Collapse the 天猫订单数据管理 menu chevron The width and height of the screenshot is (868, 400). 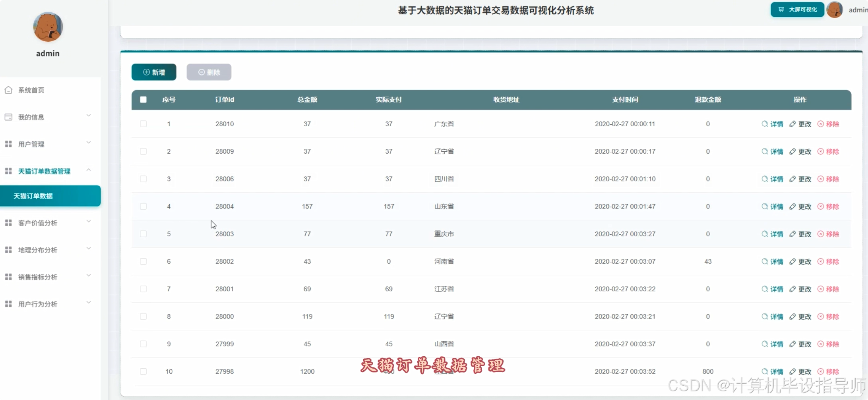point(89,170)
